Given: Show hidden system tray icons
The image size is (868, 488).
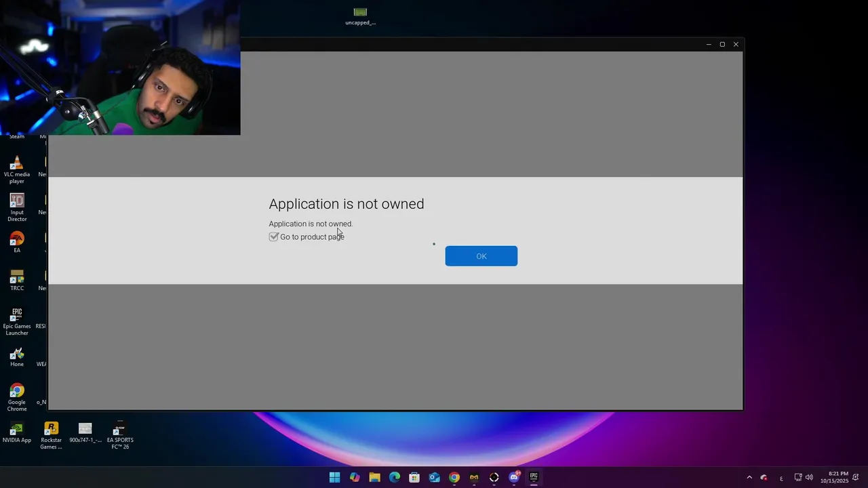Looking at the screenshot, I should 749,477.
